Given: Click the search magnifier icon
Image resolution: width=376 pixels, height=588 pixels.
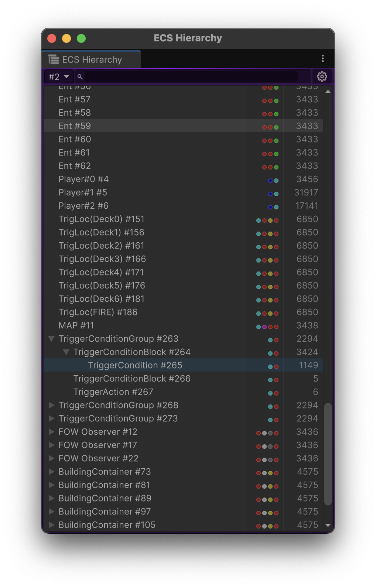Looking at the screenshot, I should [80, 77].
